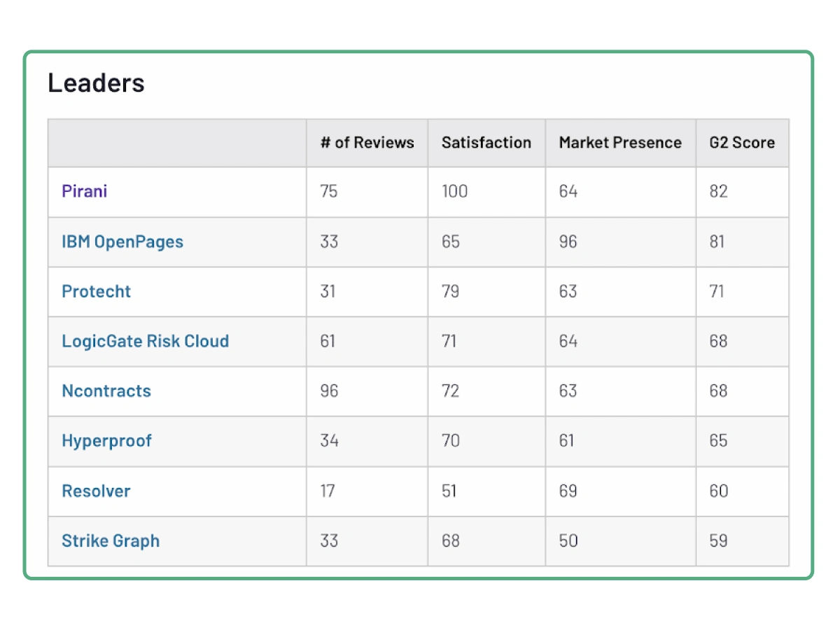The height and width of the screenshot is (630, 840).
Task: Select the Ncontracts link
Action: click(106, 391)
